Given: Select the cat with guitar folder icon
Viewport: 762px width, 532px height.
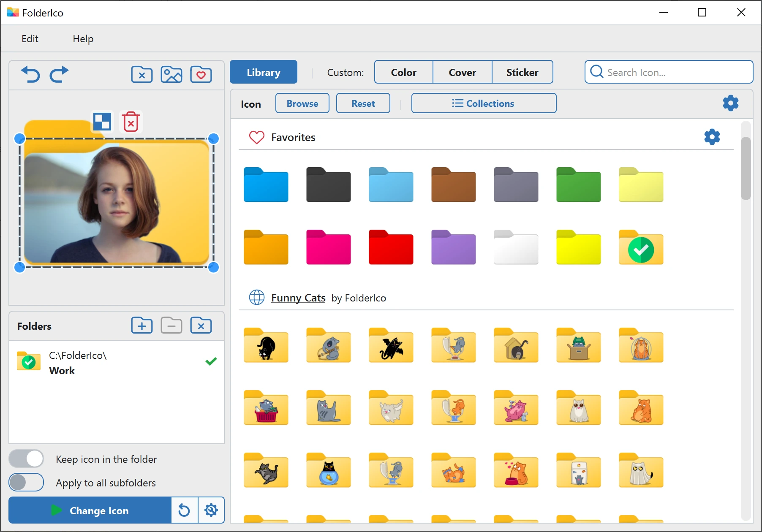Looking at the screenshot, I should pyautogui.click(x=329, y=345).
